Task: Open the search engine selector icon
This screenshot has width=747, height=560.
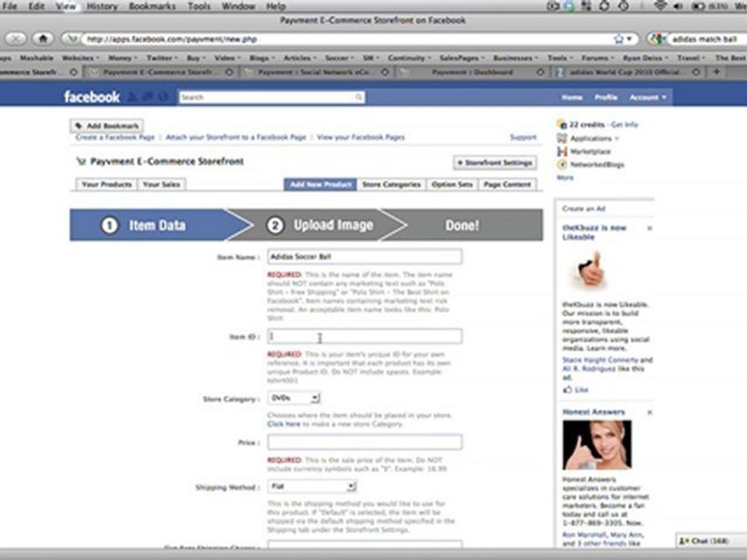Action: tap(658, 39)
